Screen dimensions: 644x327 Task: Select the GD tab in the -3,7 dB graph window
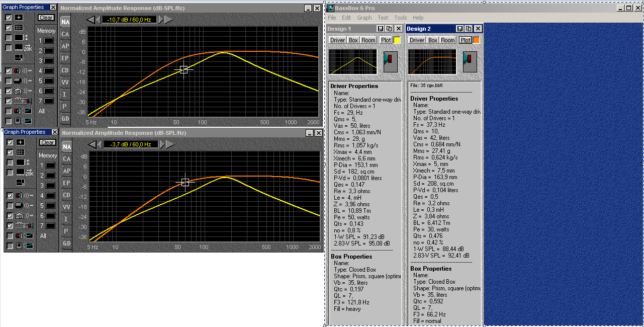[66, 243]
